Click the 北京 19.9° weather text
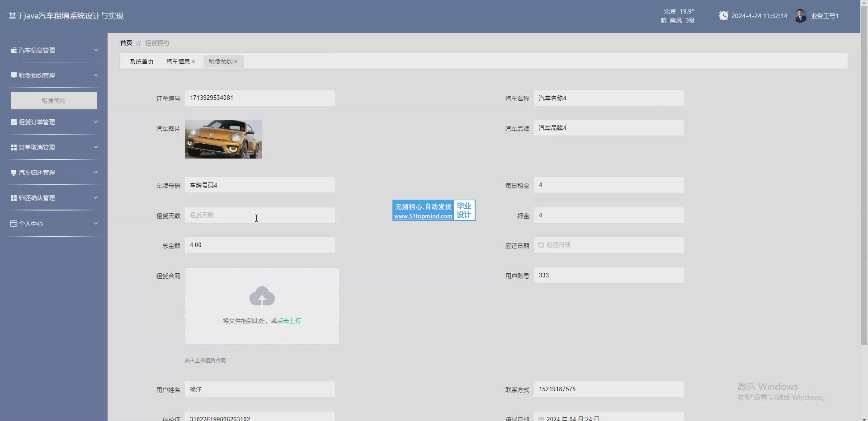This screenshot has height=421, width=868. point(679,11)
